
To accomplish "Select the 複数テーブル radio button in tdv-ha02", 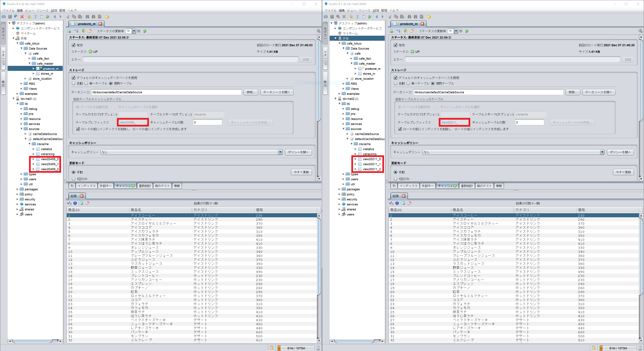I will [433, 83].
